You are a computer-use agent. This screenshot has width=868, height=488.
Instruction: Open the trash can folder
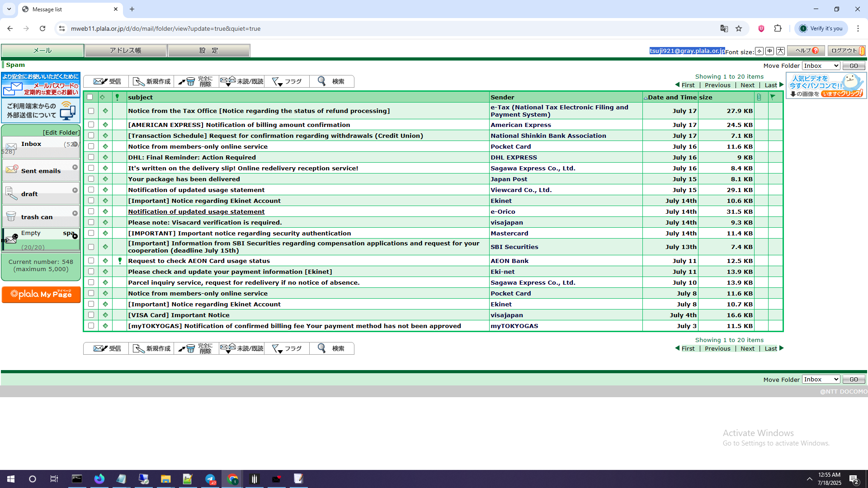(x=37, y=217)
